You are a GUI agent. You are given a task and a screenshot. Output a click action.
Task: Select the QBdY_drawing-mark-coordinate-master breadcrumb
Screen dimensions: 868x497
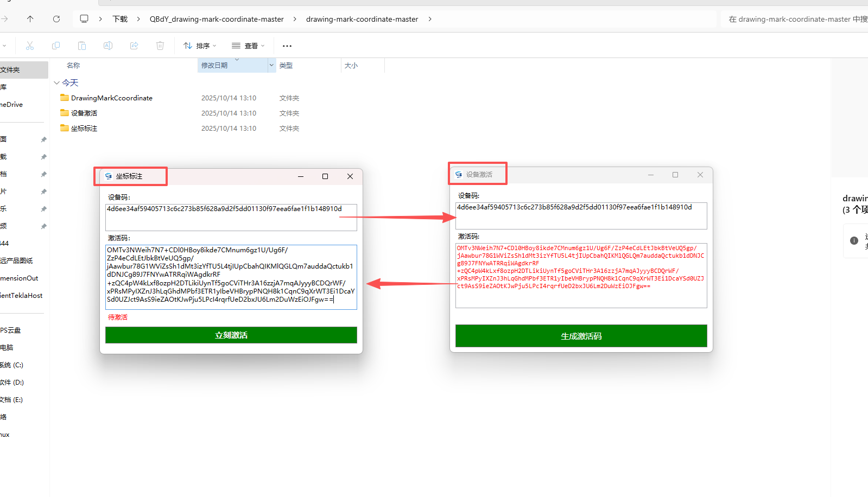pyautogui.click(x=217, y=19)
